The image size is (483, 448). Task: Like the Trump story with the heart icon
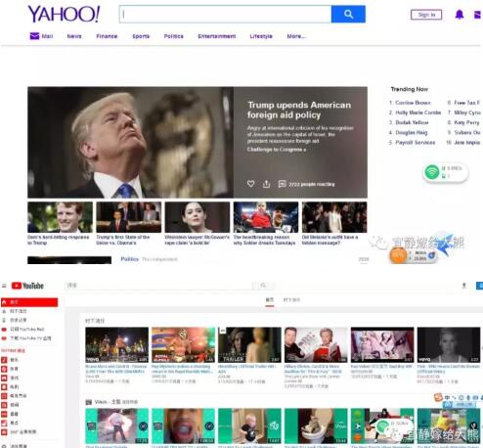250,184
